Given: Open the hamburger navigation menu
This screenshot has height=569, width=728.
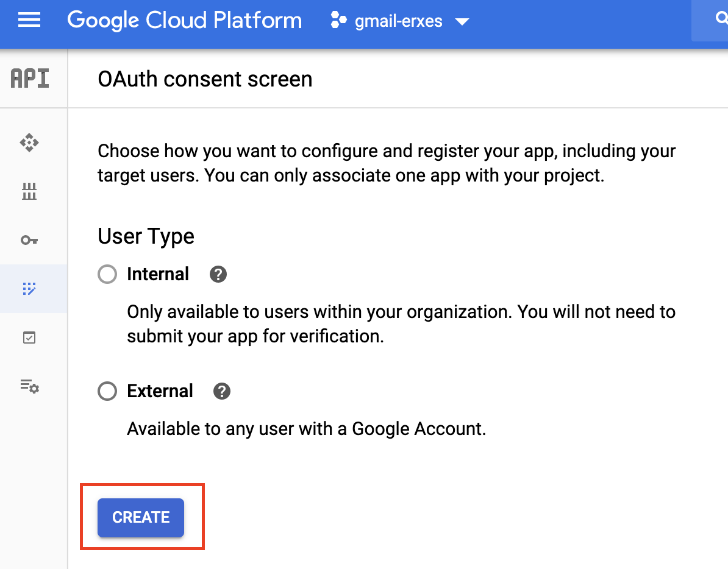Looking at the screenshot, I should point(29,21).
